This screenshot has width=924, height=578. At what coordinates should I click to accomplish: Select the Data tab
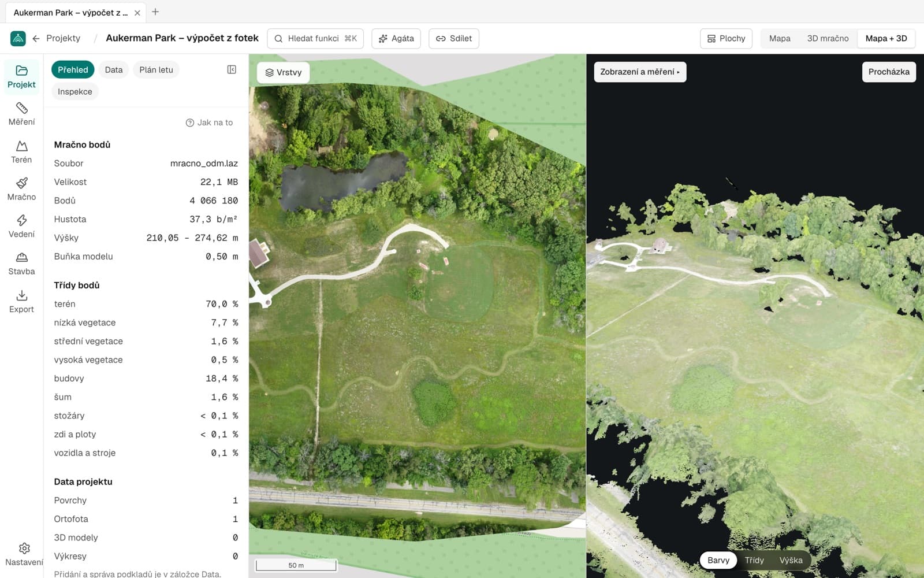coord(114,69)
